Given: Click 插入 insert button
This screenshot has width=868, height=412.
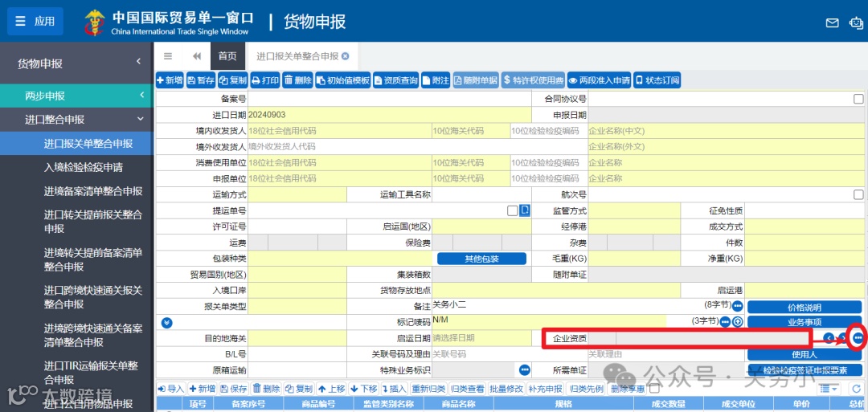Looking at the screenshot, I should [395, 389].
